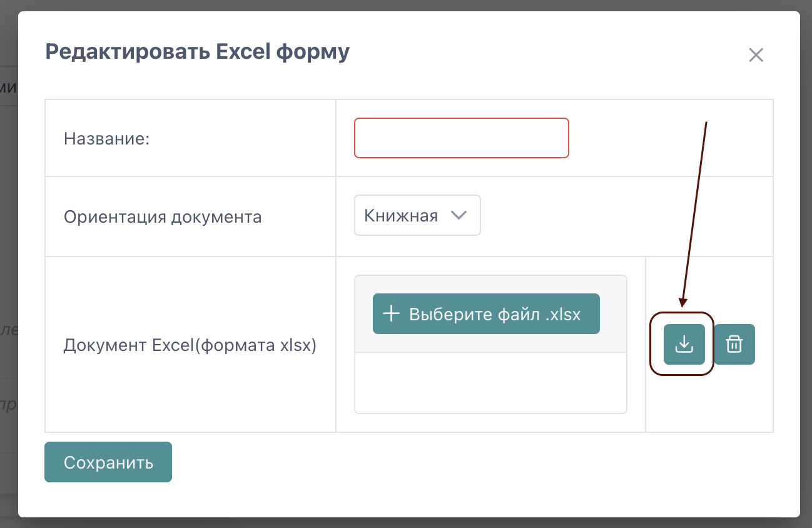Click the Ориентация документа label
Viewport: 812px width, 528px height.
pos(163,217)
